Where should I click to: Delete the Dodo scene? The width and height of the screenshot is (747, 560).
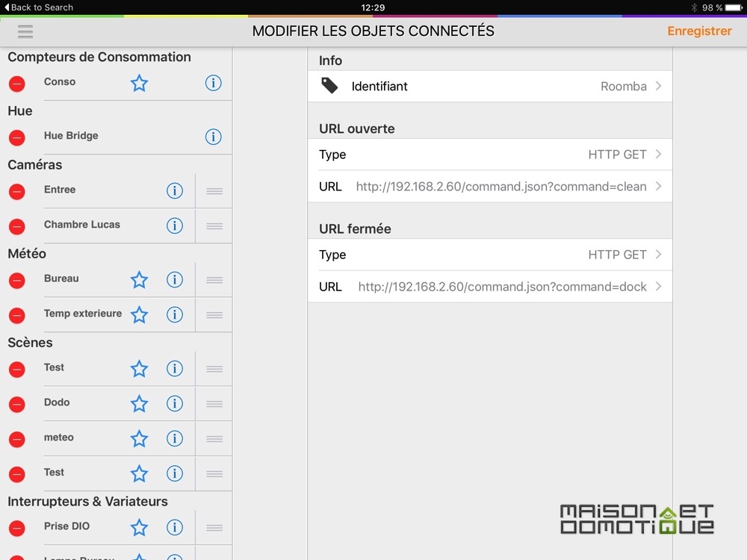point(17,404)
